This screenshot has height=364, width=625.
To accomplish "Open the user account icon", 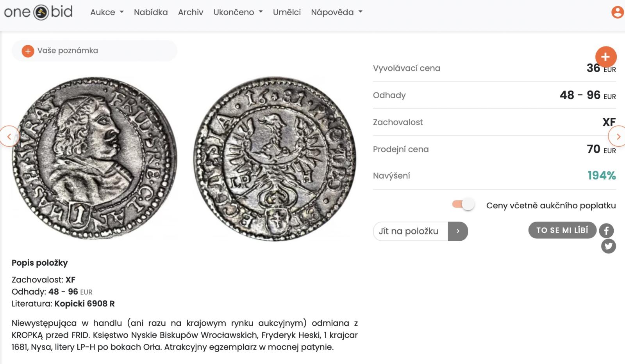I will coord(618,12).
